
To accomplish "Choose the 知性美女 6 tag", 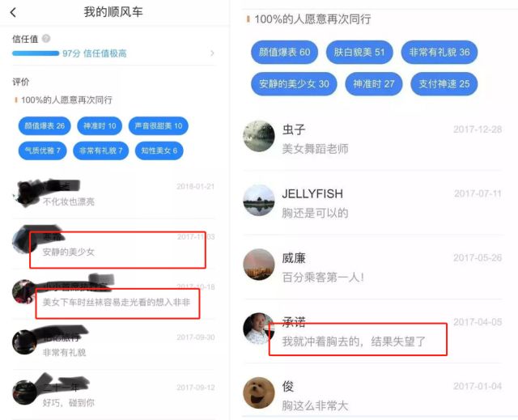I will [x=159, y=151].
